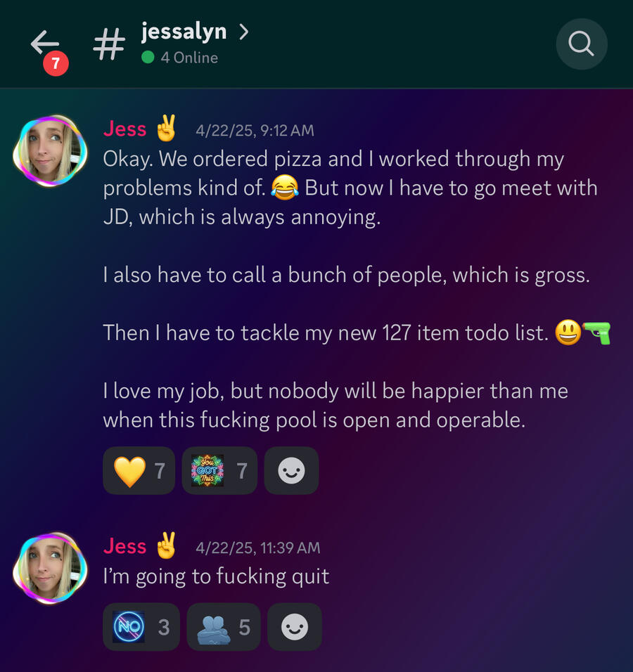The height and width of the screenshot is (672, 633).
Task: Select the "I'm going to fucking quit" message
Action: click(x=216, y=576)
